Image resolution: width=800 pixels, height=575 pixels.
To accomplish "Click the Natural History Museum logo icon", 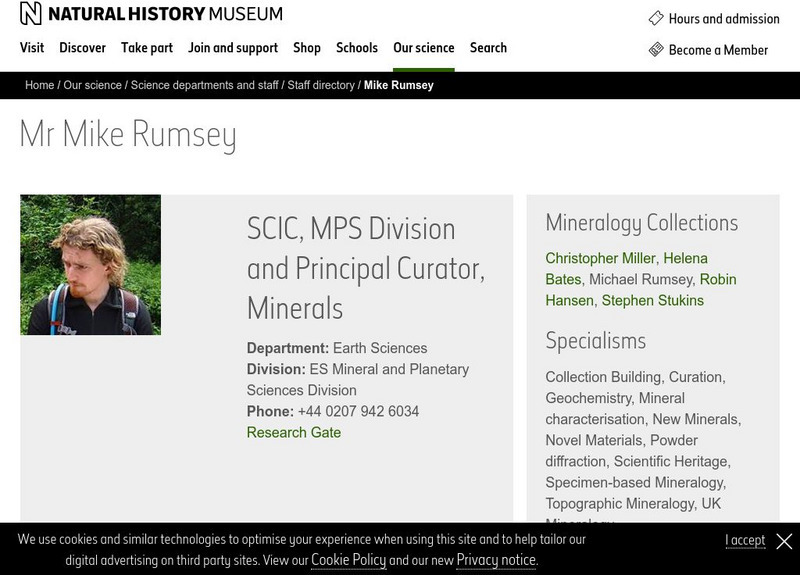I will tap(31, 13).
